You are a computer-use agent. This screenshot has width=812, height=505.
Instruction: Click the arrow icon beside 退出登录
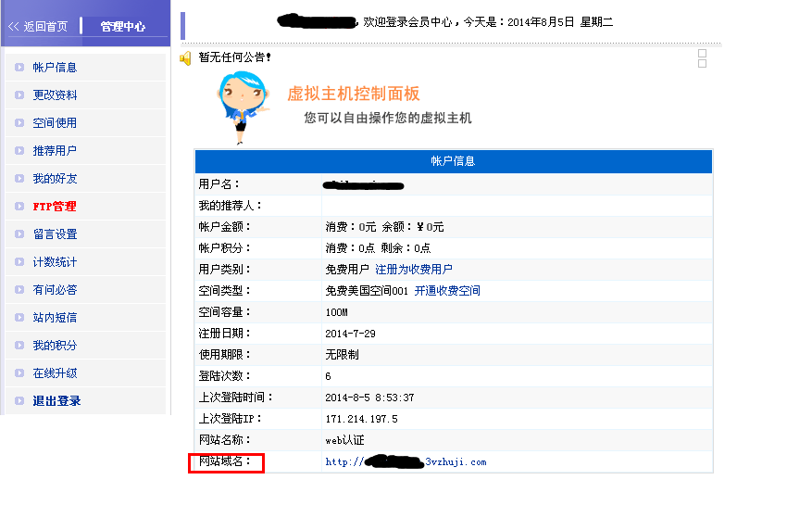[19, 401]
